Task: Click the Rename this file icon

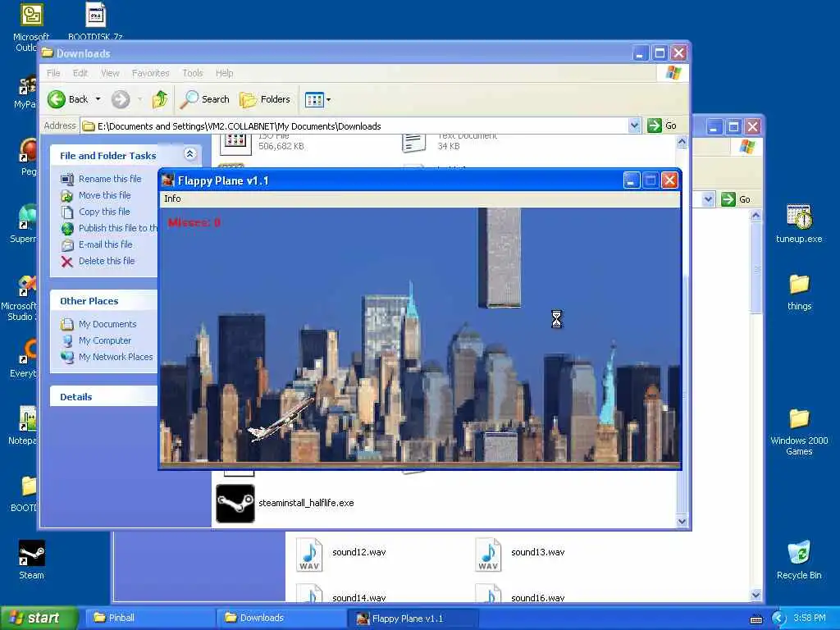Action: (x=67, y=180)
